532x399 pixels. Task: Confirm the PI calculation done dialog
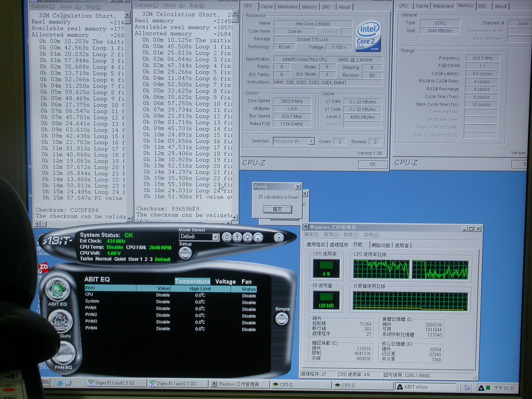point(277,209)
